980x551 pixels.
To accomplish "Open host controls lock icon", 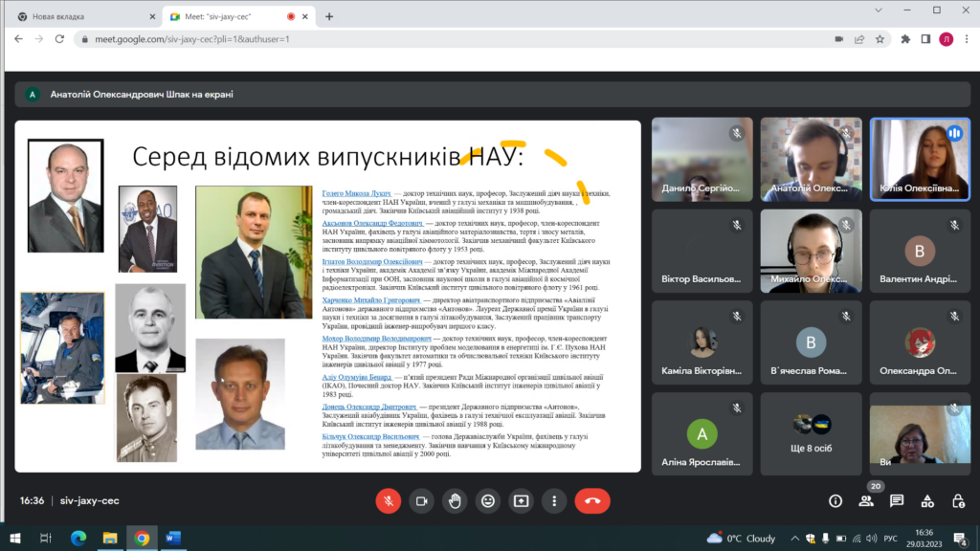I will tap(958, 500).
